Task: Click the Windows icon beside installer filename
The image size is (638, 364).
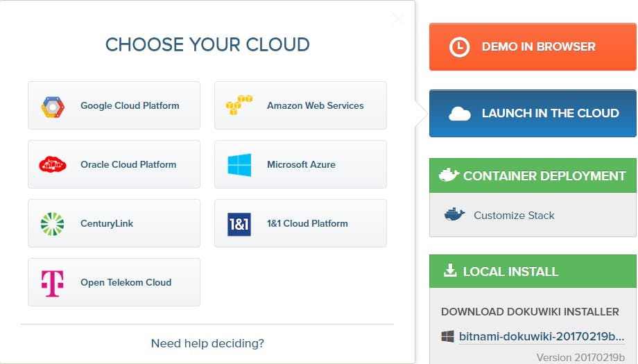Action: tap(448, 336)
